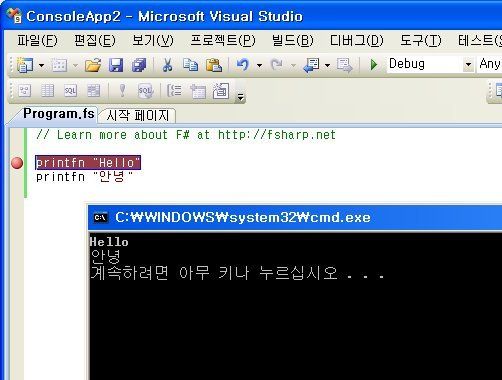Undo the last action with the arrow icon
The width and height of the screenshot is (502, 380).
click(x=243, y=65)
